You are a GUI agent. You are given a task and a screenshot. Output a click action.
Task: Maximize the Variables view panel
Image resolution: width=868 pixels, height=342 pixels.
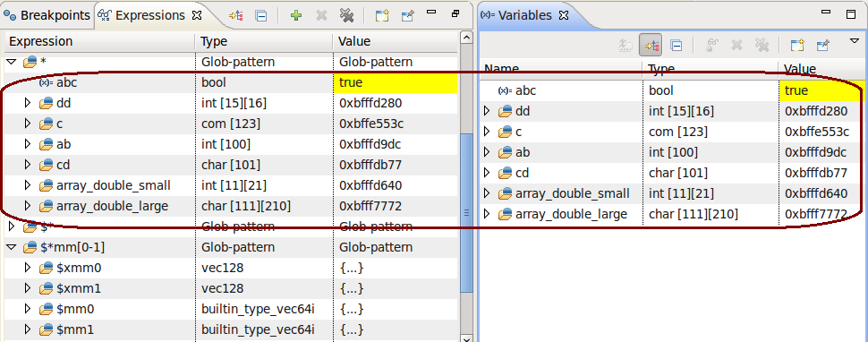click(x=851, y=14)
